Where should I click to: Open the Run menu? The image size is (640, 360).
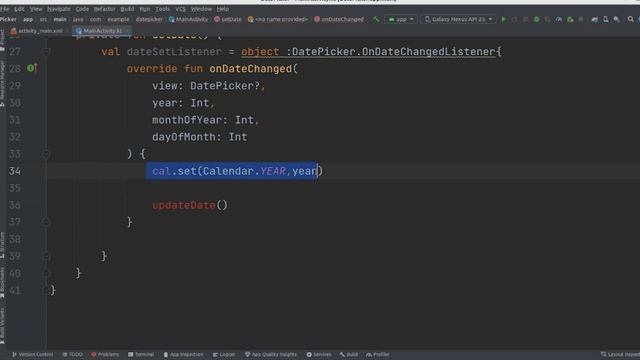tap(144, 9)
